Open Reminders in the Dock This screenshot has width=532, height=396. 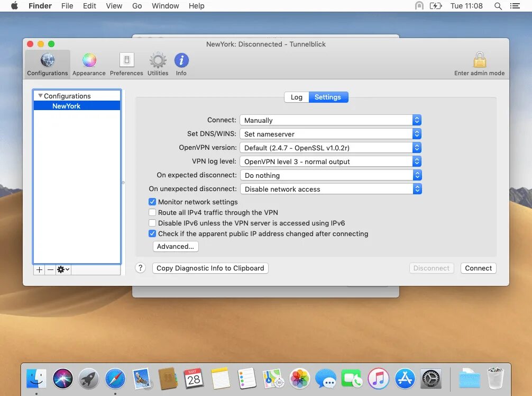tap(246, 379)
